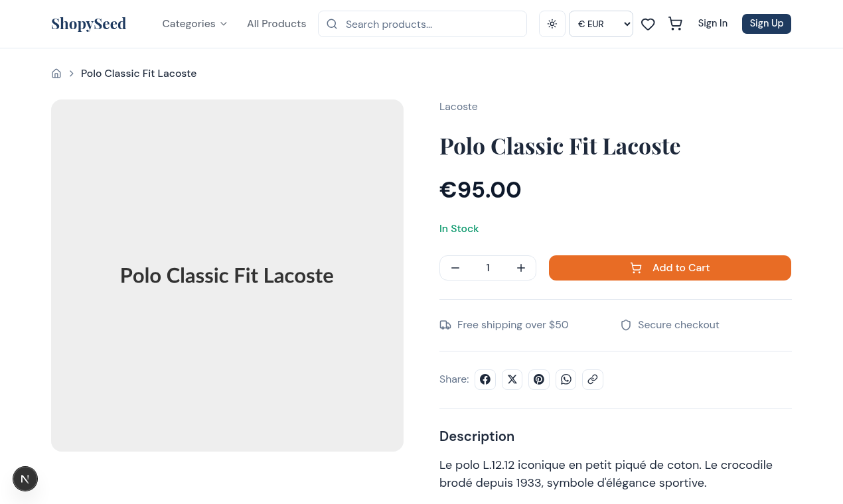Add the polo to cart
Screen dimensions: 843x504
tap(670, 268)
